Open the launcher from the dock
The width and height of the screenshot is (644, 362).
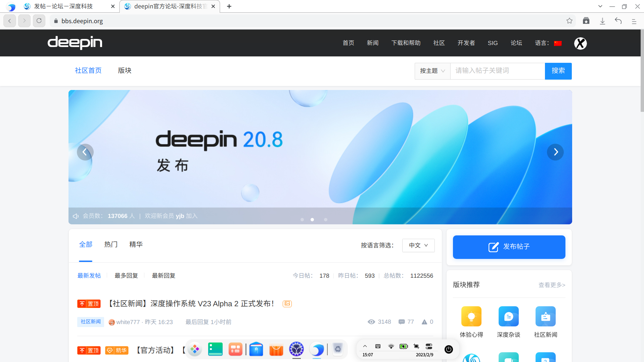click(x=195, y=349)
